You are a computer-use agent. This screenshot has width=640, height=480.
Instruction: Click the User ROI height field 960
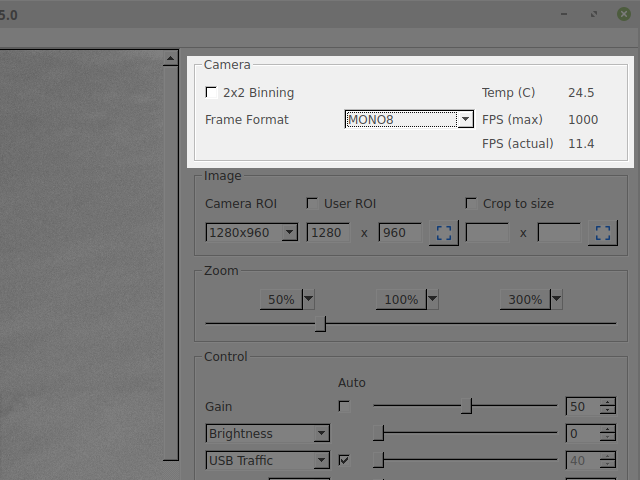coord(400,233)
